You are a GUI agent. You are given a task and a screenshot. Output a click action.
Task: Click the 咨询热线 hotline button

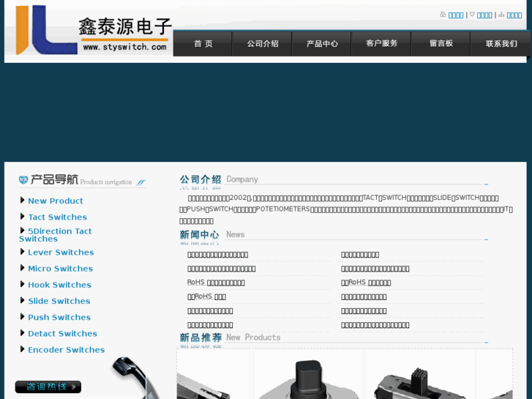pos(48,387)
